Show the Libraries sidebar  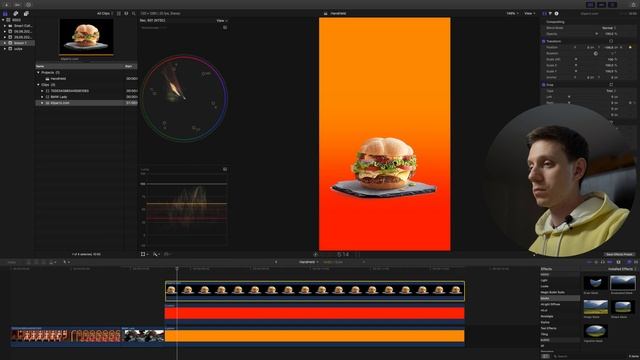pos(5,13)
